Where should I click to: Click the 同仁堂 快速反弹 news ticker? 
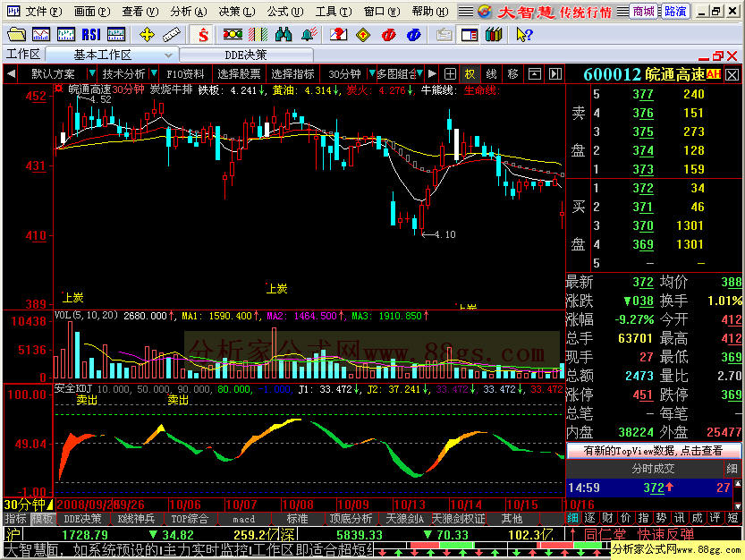638,535
